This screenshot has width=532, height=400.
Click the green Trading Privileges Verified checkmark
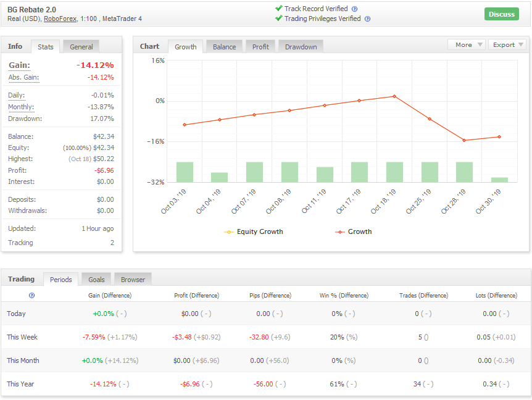point(279,19)
